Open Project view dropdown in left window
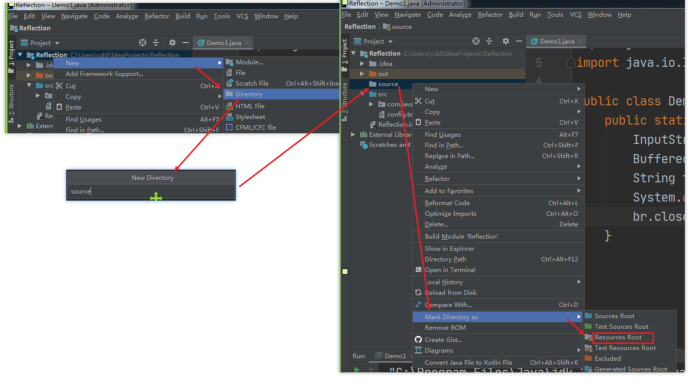This screenshot has width=696, height=384. coord(57,43)
